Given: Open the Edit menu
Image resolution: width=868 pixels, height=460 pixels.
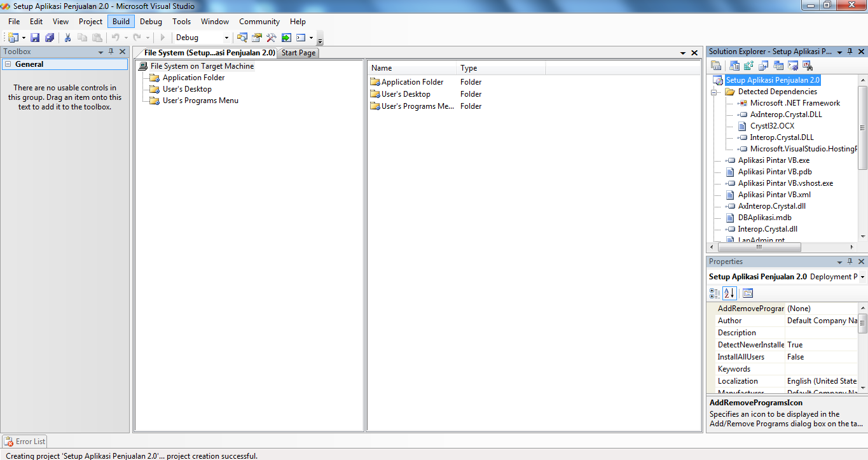Looking at the screenshot, I should coord(36,22).
